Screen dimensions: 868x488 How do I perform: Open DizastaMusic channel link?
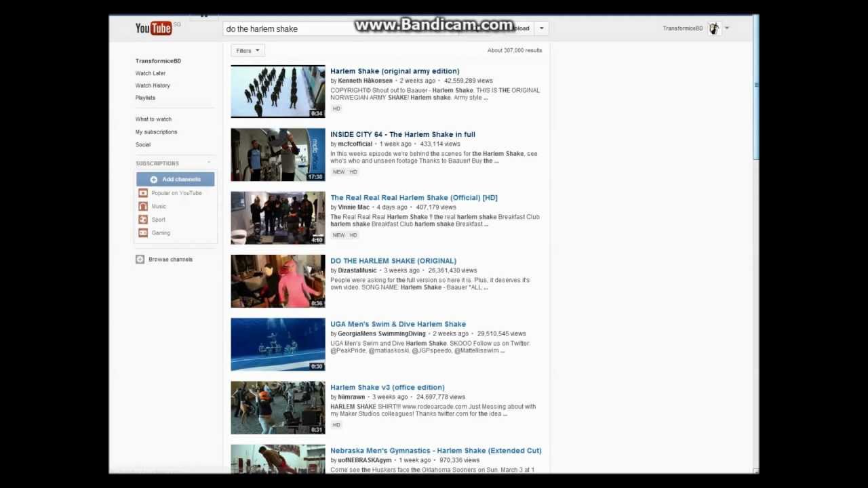(x=357, y=270)
